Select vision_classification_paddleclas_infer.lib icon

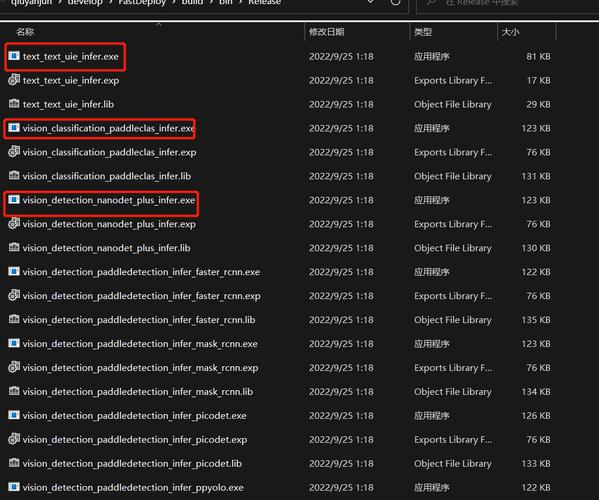click(x=14, y=175)
